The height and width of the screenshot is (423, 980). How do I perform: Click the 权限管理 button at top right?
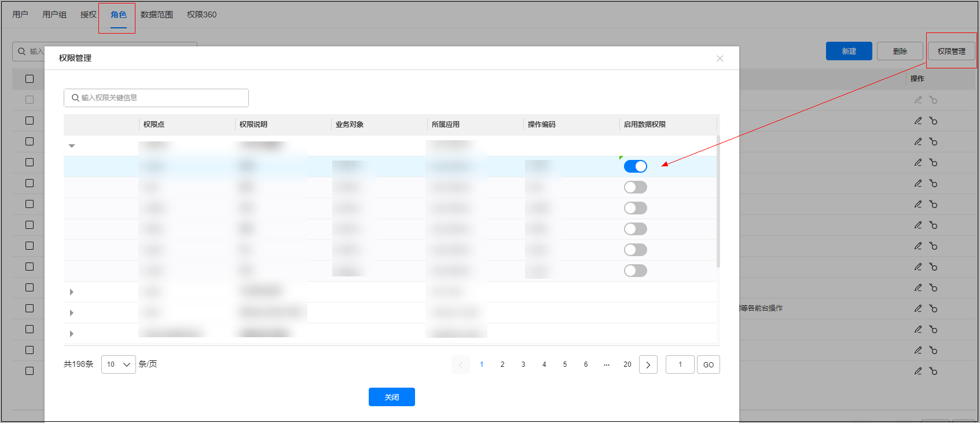[952, 51]
